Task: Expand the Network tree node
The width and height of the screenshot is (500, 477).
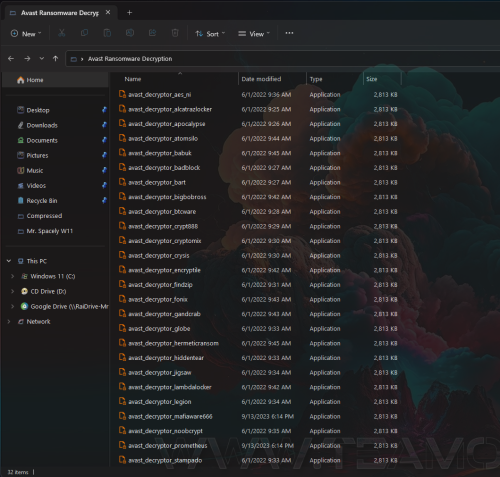Action: point(9,322)
